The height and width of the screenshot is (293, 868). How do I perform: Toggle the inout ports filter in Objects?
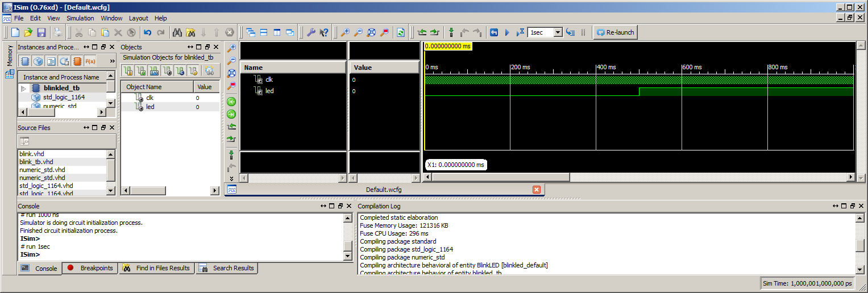point(154,71)
